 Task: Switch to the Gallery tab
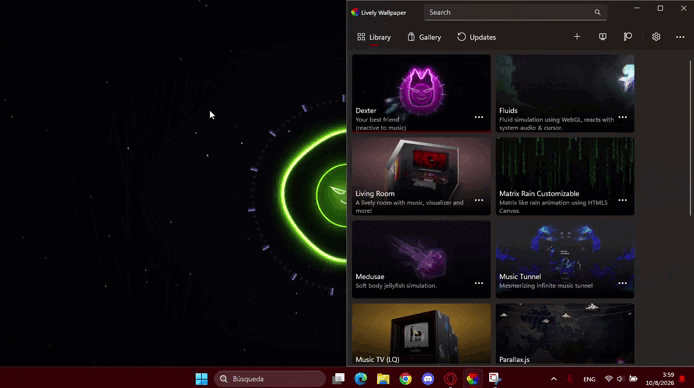point(424,37)
